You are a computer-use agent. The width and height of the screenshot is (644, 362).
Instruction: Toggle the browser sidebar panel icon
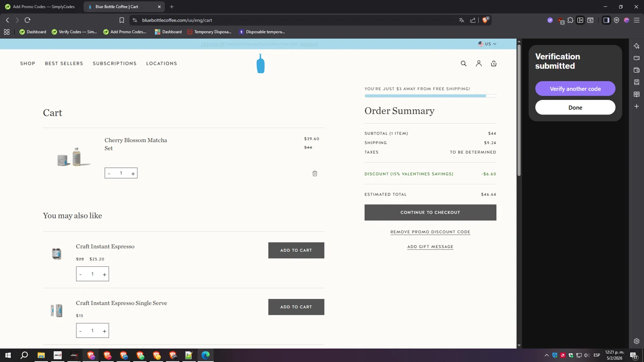pyautogui.click(x=606, y=20)
